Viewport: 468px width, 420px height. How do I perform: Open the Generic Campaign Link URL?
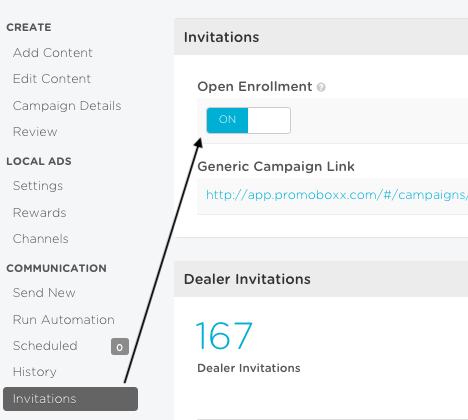(x=337, y=195)
